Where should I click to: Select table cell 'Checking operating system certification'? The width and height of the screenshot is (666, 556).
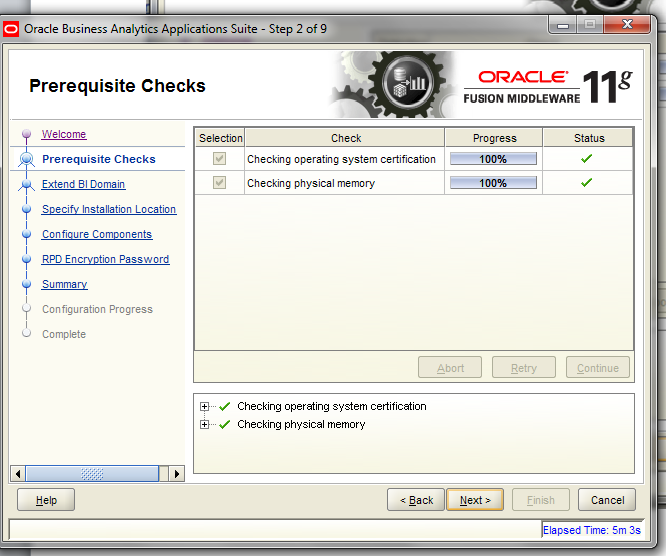tap(344, 159)
